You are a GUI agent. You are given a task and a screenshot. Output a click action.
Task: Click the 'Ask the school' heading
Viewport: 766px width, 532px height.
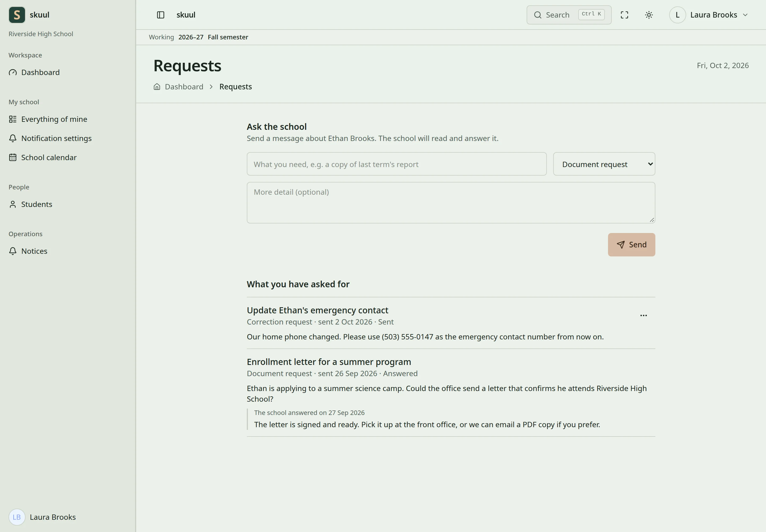click(277, 127)
